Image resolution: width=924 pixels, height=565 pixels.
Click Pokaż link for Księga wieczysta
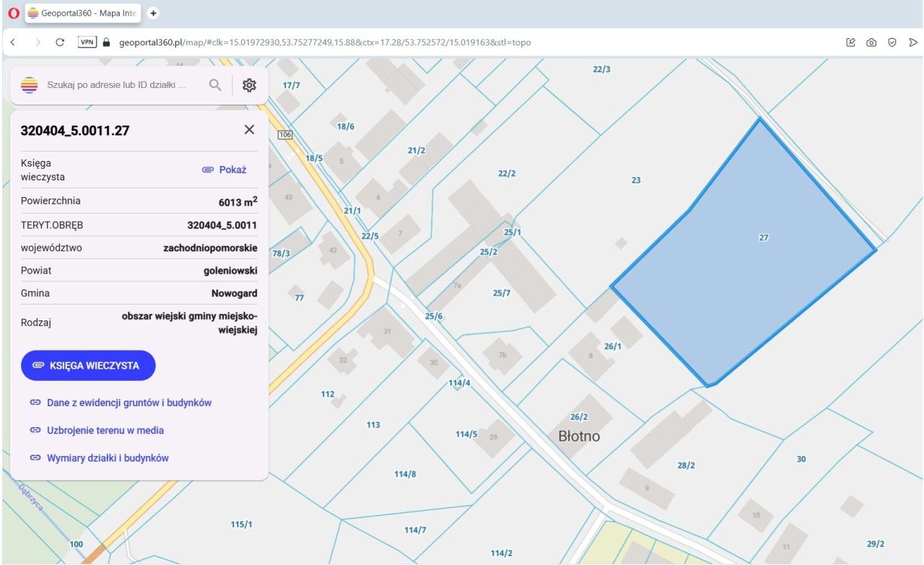coord(225,170)
